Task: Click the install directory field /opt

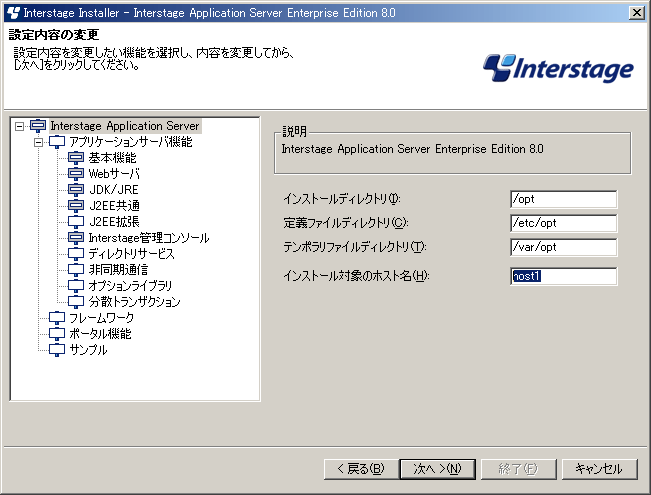Action: coord(563,199)
